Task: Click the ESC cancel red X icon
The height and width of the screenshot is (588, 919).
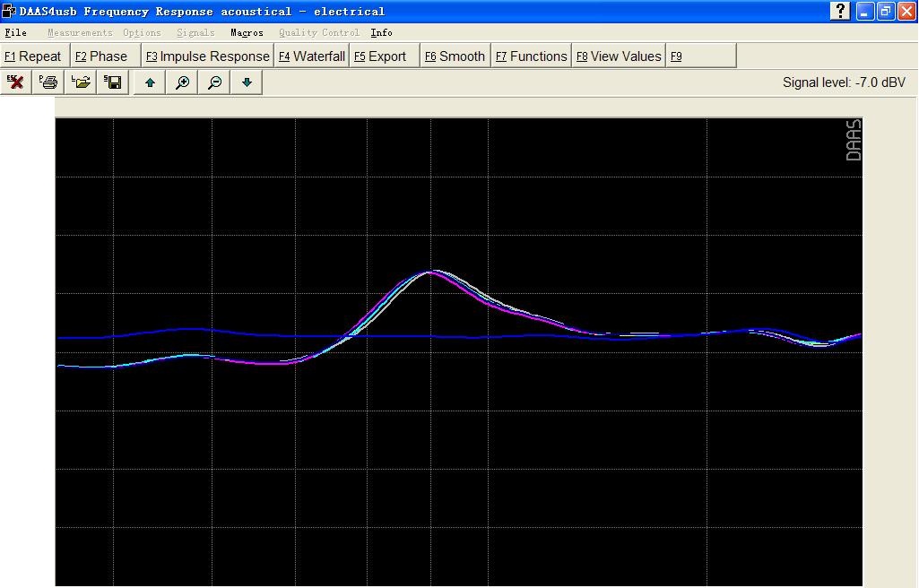Action: pos(16,82)
